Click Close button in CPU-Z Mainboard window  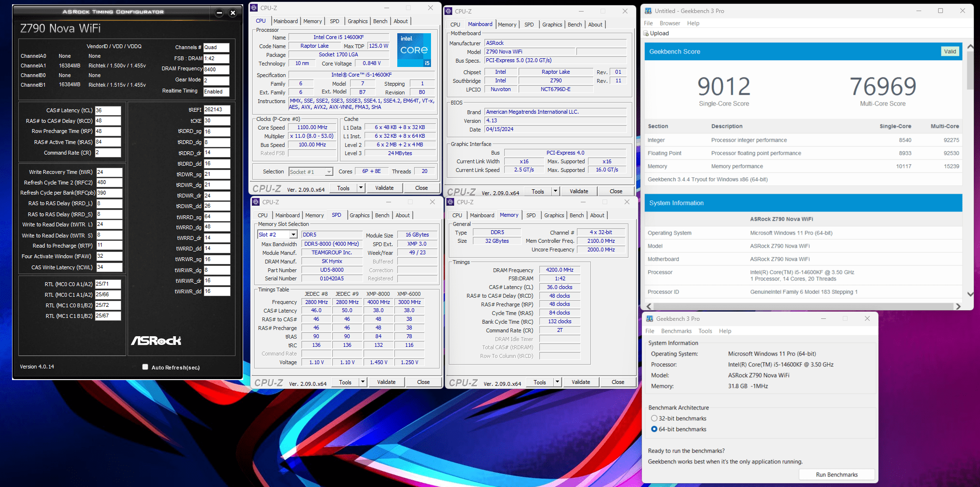[x=616, y=191]
